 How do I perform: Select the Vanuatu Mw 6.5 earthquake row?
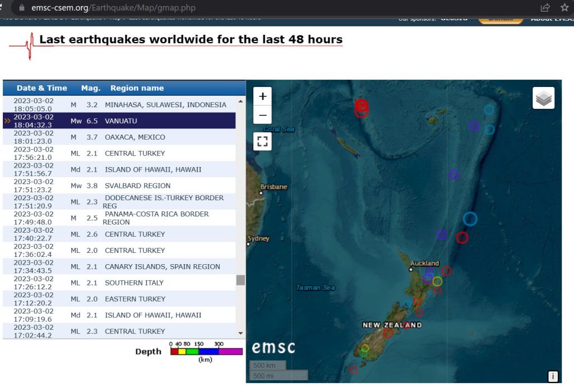pos(121,121)
